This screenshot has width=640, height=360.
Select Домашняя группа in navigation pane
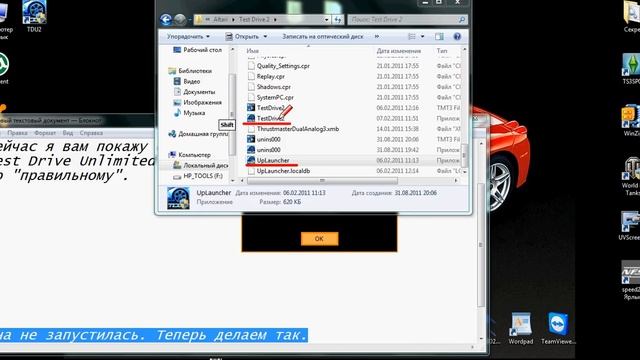pos(198,134)
